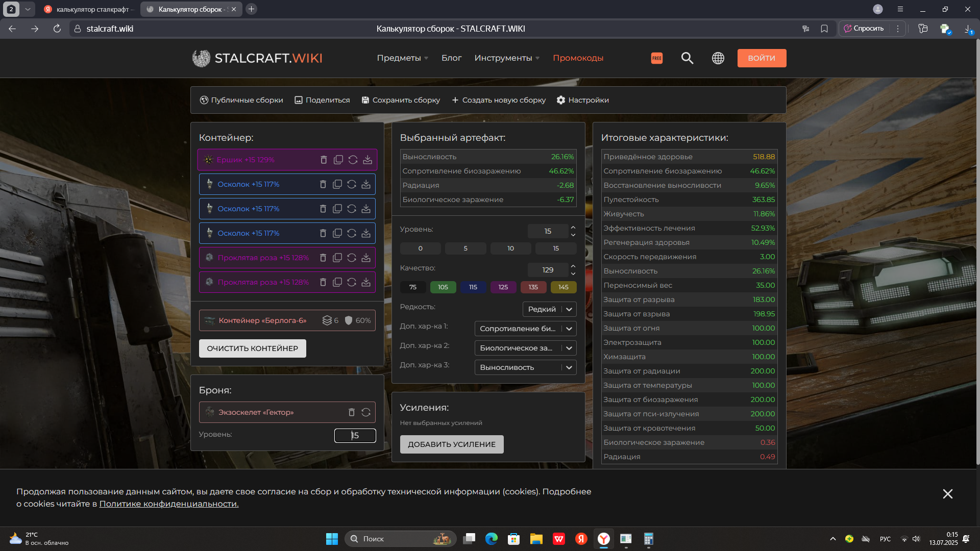Choose the purple 125 quality preset
The width and height of the screenshot is (980, 551).
pyautogui.click(x=503, y=287)
